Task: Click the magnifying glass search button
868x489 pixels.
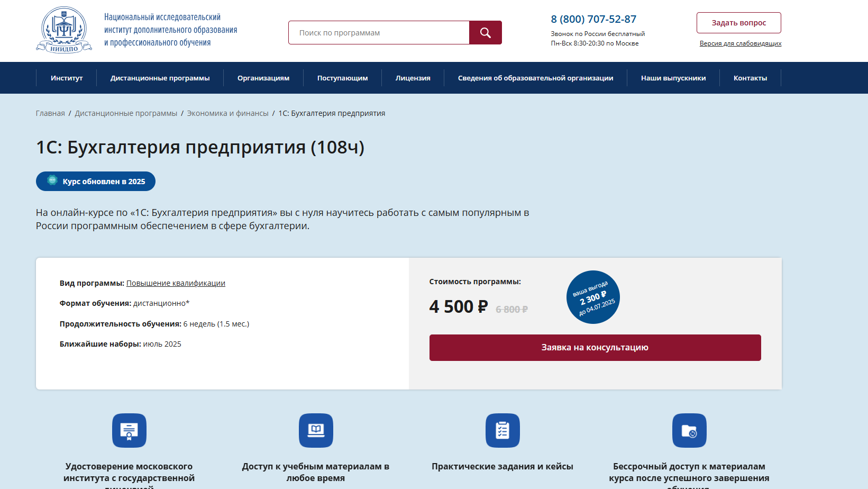Action: [486, 33]
